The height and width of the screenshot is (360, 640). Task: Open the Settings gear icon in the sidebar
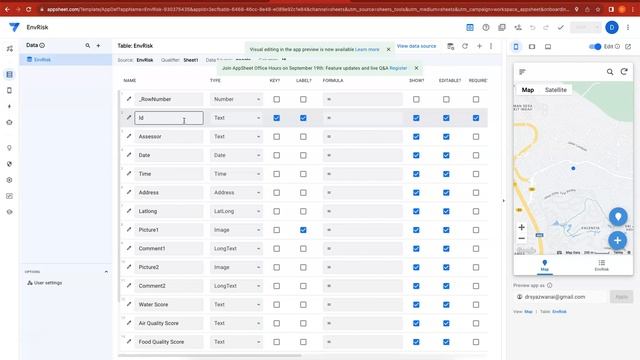[9, 180]
